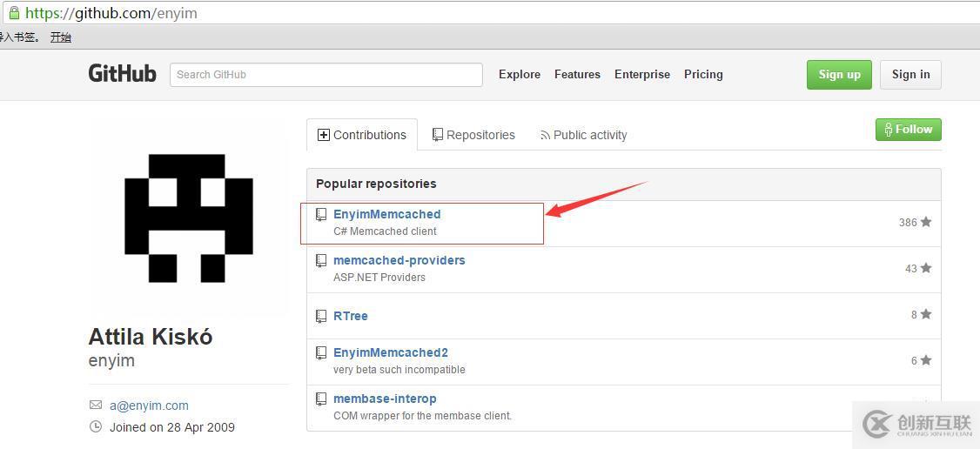Click the username enyim under the name
This screenshot has width=980, height=449.
(112, 361)
